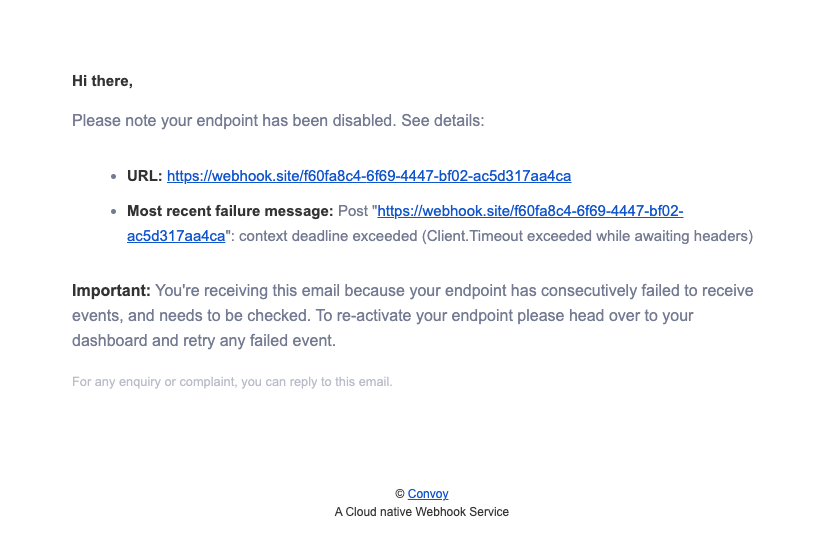825x550 pixels.
Task: Click the 'For any enquiry or complaint' note
Action: click(232, 382)
